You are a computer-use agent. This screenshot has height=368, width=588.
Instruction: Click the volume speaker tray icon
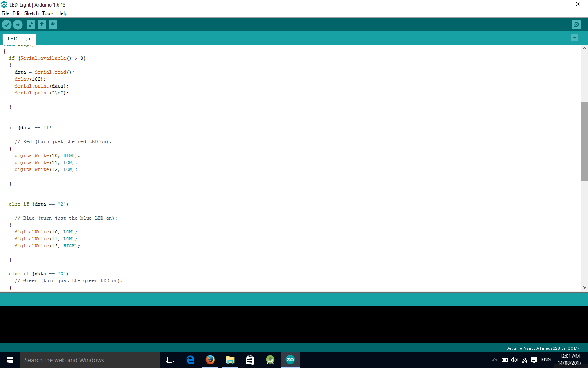(514, 360)
